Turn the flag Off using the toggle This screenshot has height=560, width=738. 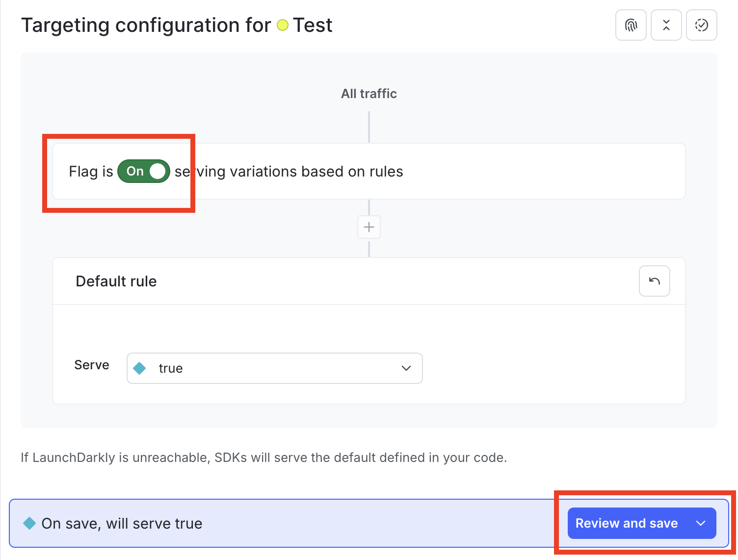[x=143, y=171]
